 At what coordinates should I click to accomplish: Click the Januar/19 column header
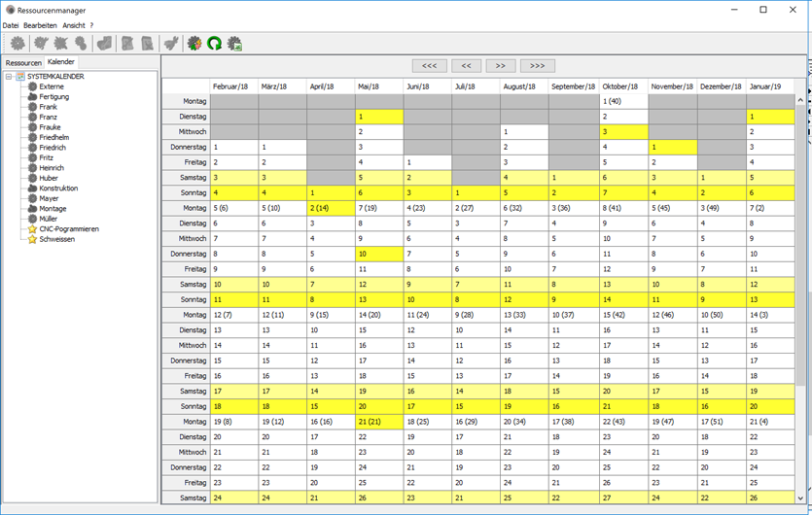770,86
